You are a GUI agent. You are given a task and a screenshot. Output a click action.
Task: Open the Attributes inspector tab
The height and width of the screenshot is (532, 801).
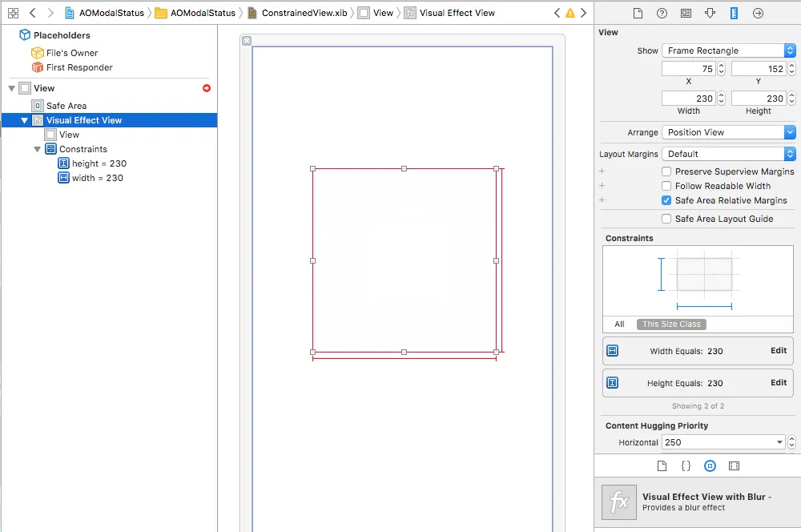pos(710,14)
